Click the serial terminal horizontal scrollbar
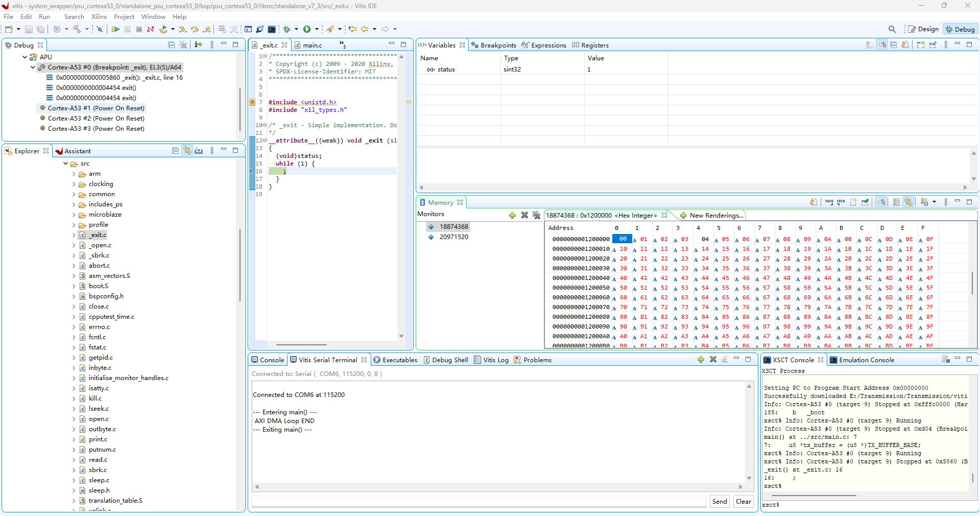The image size is (980, 516). [x=498, y=487]
